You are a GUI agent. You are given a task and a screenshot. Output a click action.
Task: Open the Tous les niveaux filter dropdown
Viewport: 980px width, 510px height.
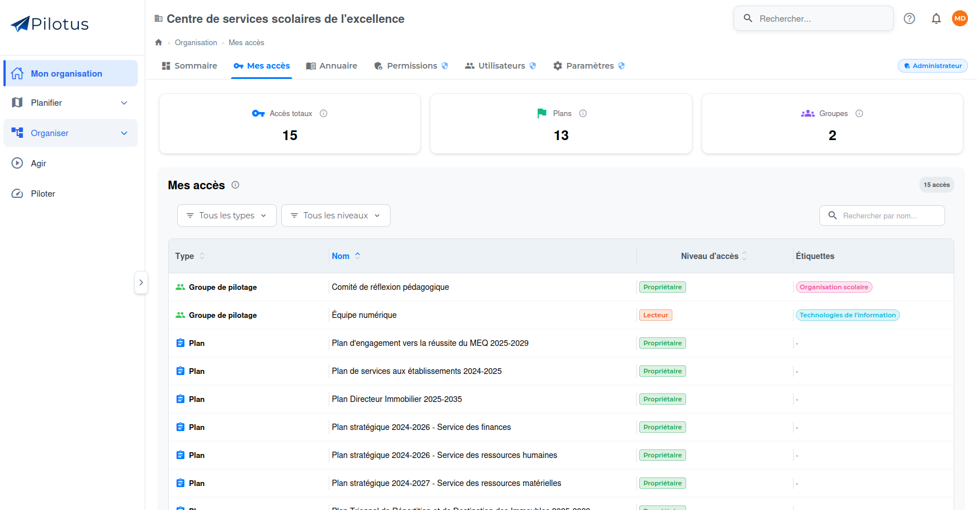336,216
